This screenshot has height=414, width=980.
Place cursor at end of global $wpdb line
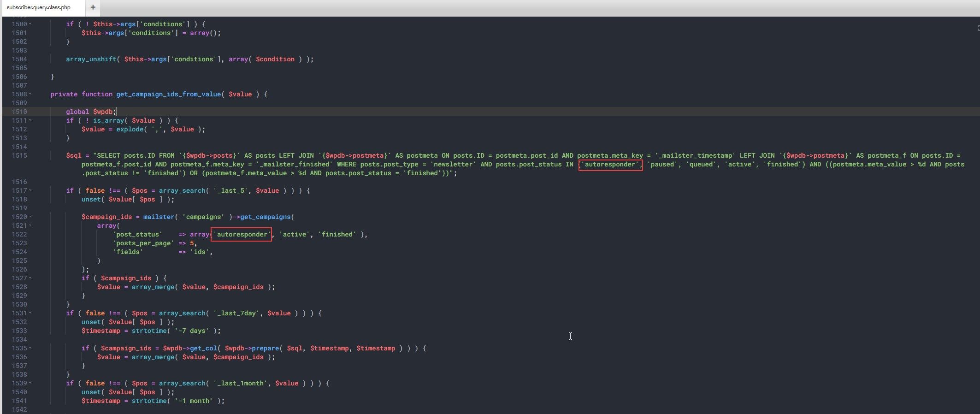(x=117, y=112)
